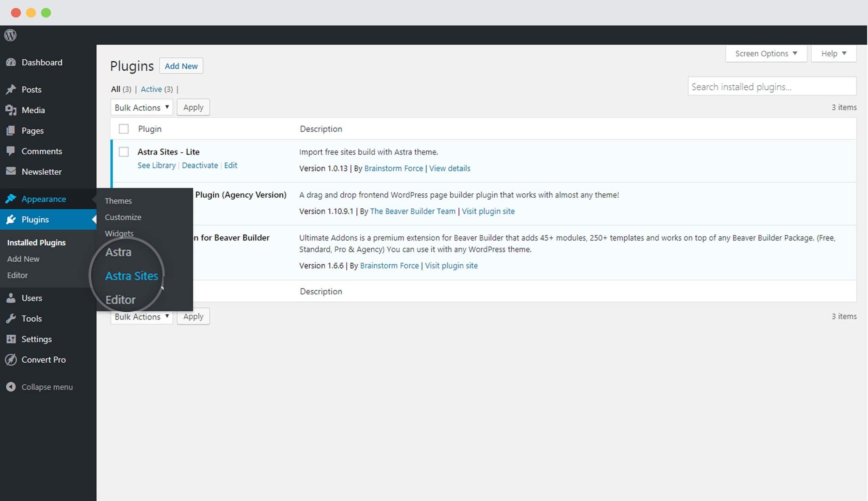The height and width of the screenshot is (501, 868).
Task: Click the top Description column header
Action: coord(321,129)
